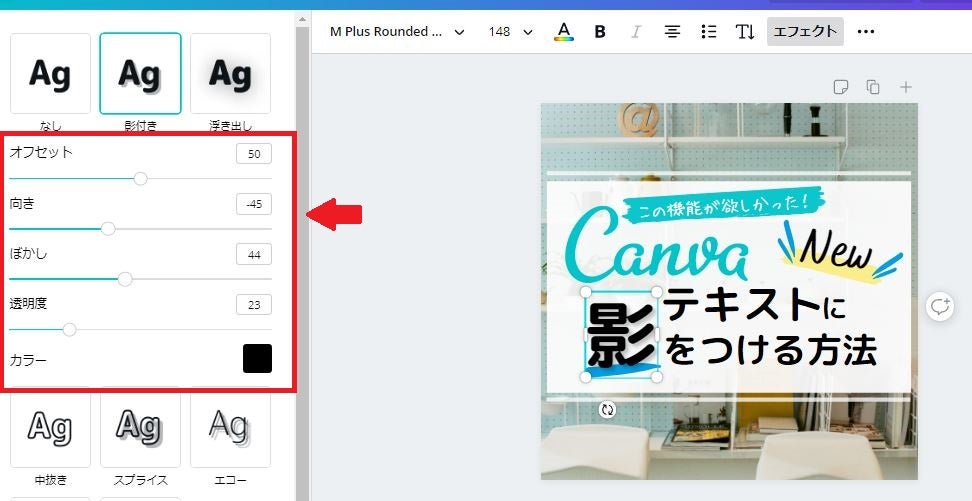The height and width of the screenshot is (501, 972).
Task: Duplicate the page with copy icon
Action: point(873,87)
